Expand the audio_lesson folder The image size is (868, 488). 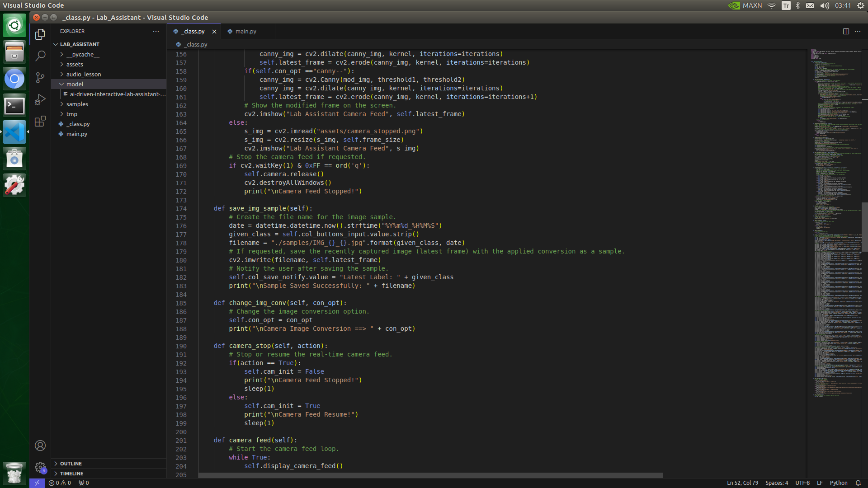pos(84,74)
